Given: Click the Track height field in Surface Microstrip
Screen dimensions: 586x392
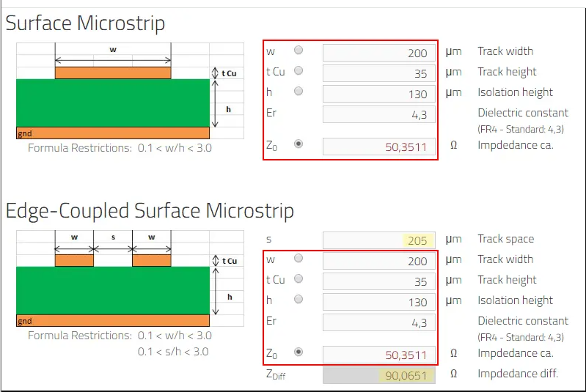Looking at the screenshot, I should pos(379,73).
